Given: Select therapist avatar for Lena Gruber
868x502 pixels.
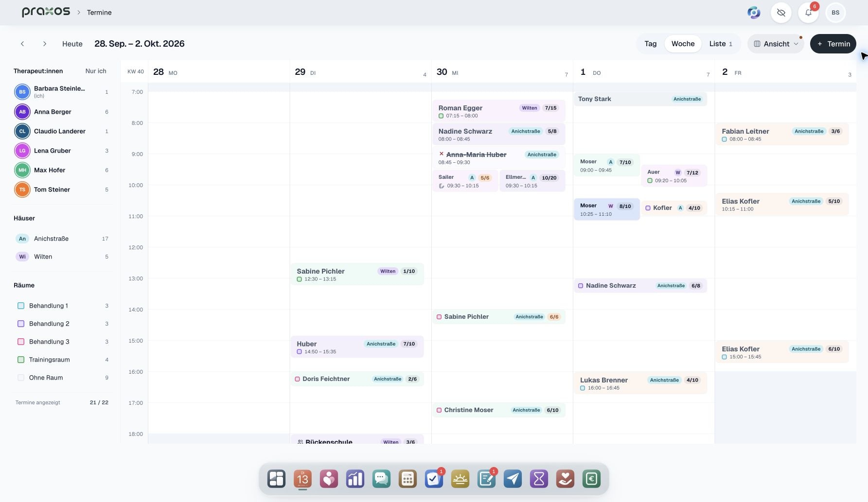Looking at the screenshot, I should (x=22, y=151).
